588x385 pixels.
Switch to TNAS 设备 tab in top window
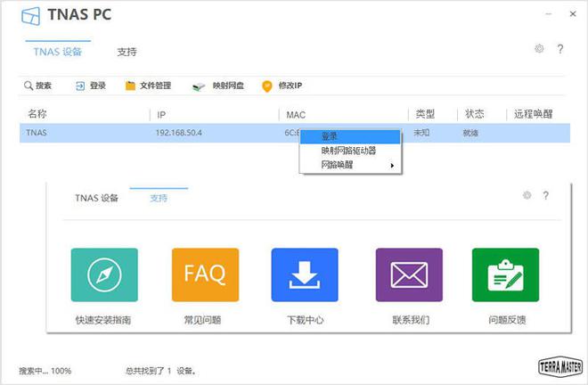tap(58, 52)
